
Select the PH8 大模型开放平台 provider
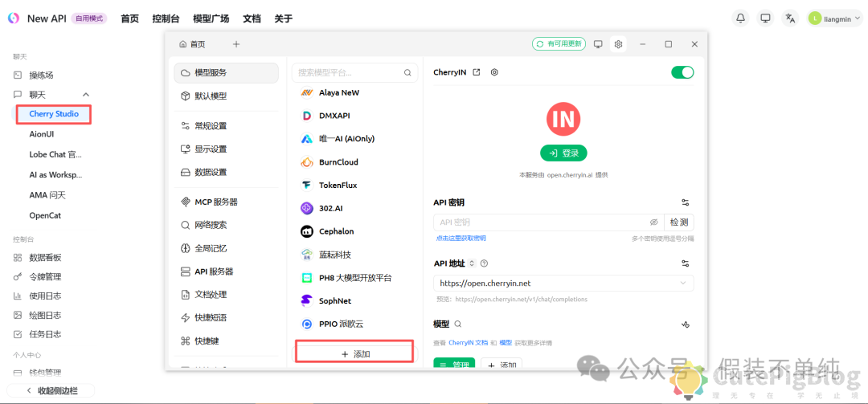pyautogui.click(x=354, y=278)
